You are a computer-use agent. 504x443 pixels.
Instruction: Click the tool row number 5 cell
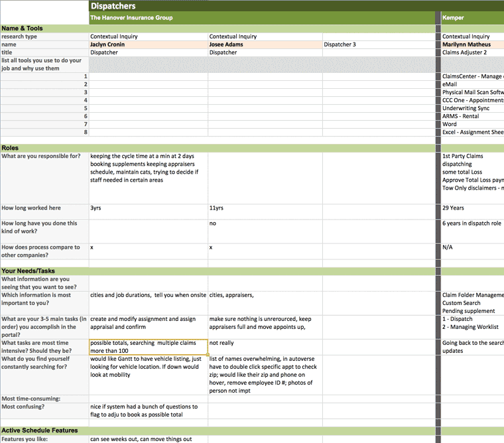tap(44, 108)
